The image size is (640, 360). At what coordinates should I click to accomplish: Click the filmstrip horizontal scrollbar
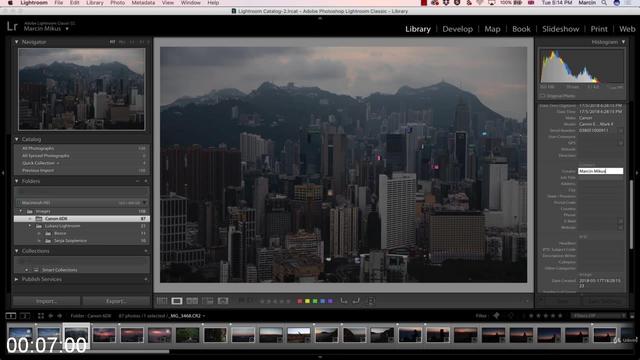tap(88, 351)
